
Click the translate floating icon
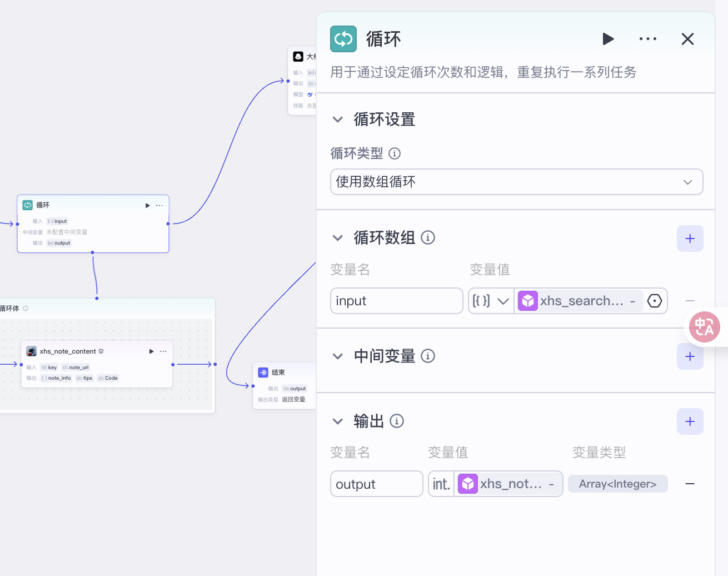(704, 327)
